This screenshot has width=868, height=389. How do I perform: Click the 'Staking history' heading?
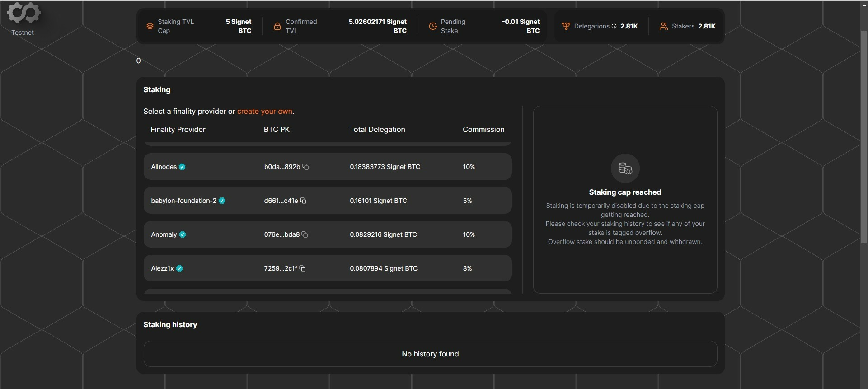tap(170, 324)
